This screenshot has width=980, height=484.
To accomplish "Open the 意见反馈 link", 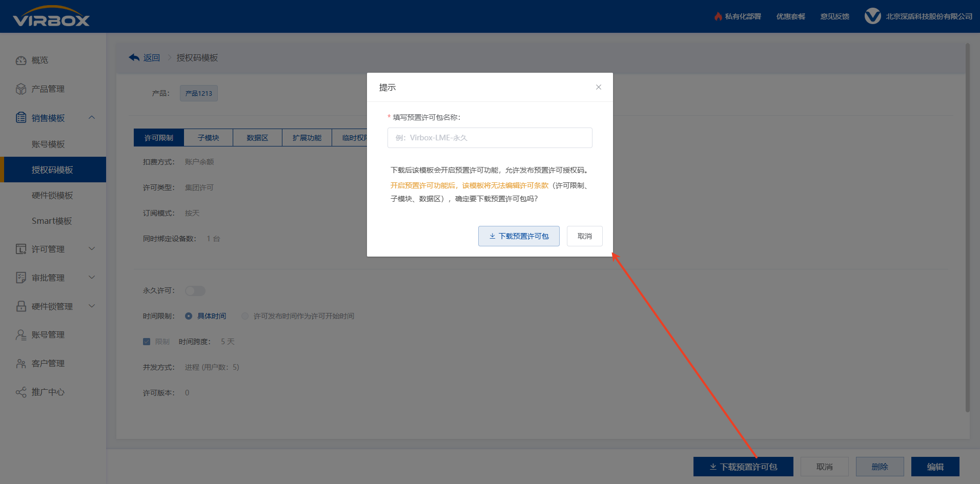I will click(x=834, y=16).
